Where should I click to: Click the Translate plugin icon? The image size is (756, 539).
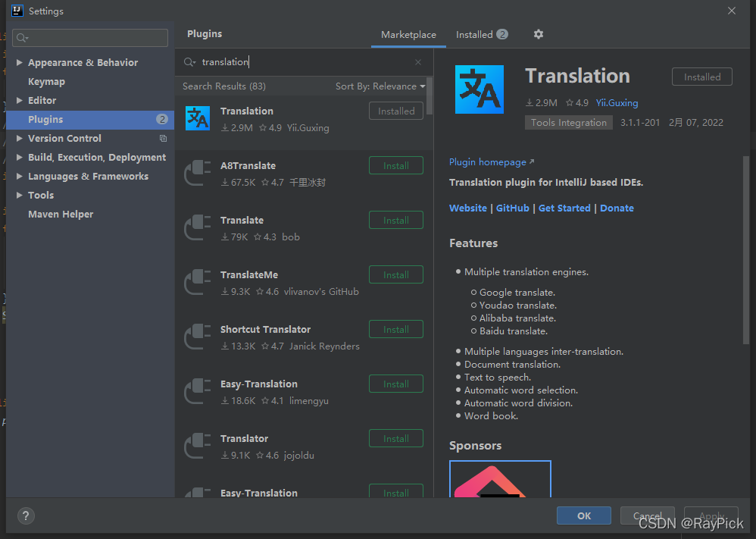198,227
